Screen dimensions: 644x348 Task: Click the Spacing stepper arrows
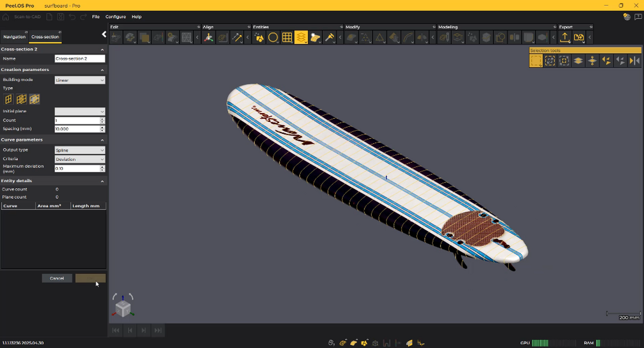coord(102,129)
